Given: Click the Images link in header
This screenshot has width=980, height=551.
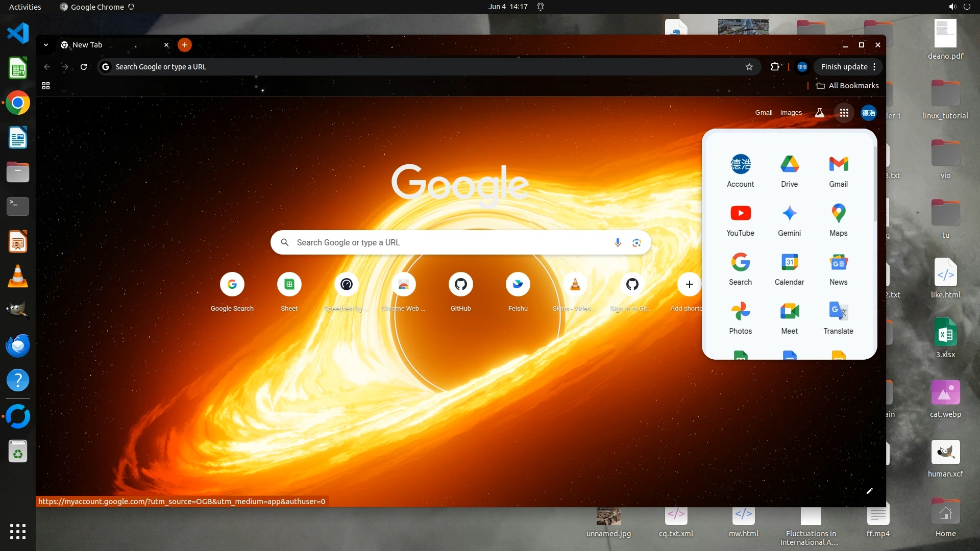Looking at the screenshot, I should tap(791, 113).
